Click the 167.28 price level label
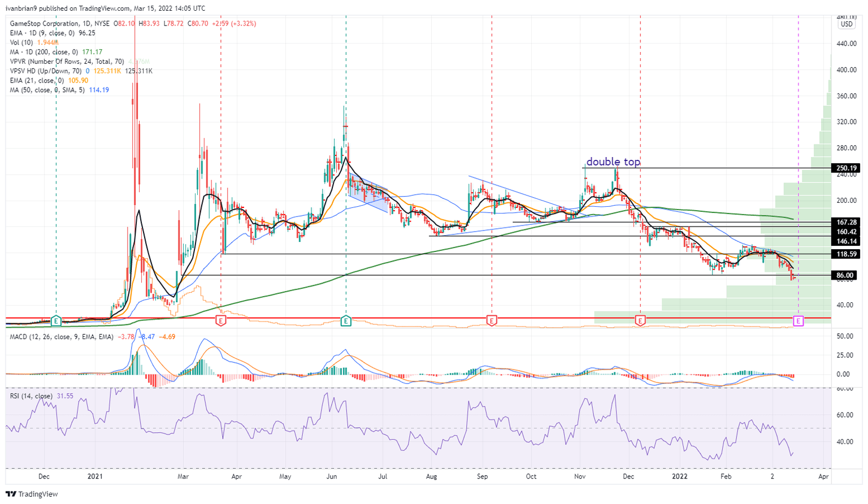This screenshot has height=504, width=868. click(847, 223)
